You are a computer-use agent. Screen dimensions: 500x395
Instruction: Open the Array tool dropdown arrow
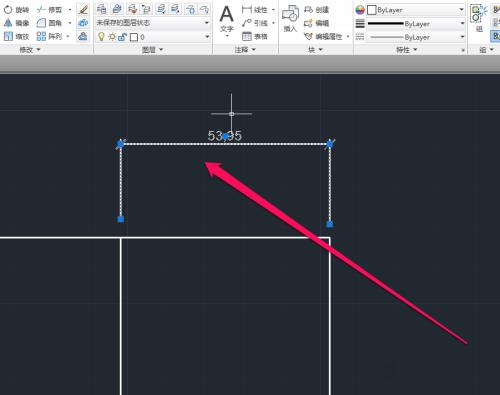tap(68, 36)
